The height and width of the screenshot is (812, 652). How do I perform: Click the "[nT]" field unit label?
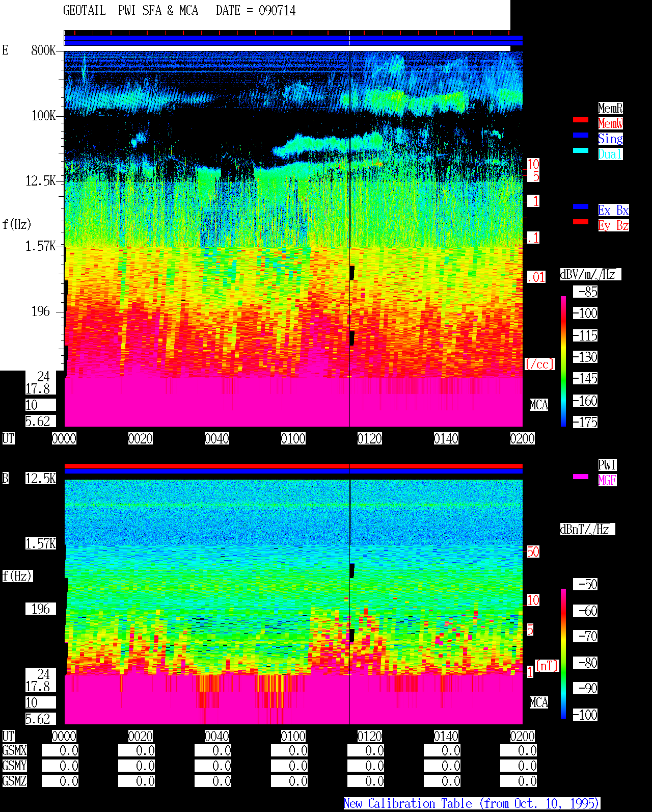[x=548, y=666]
